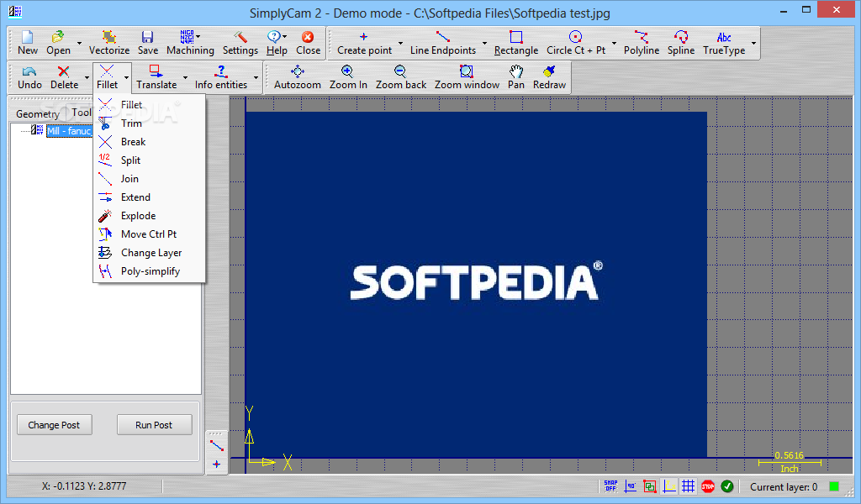This screenshot has width=861, height=504.
Task: Choose Change Layer from the menu
Action: [150, 253]
